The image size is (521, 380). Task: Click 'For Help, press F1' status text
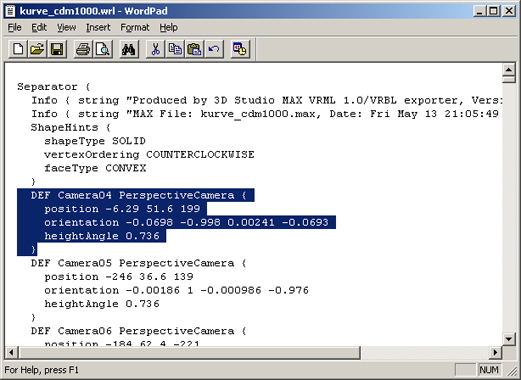[42, 370]
